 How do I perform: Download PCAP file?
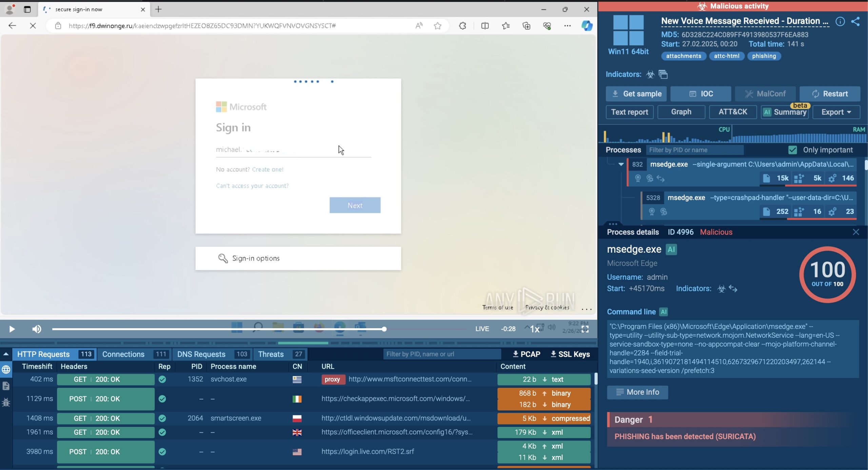[526, 354]
